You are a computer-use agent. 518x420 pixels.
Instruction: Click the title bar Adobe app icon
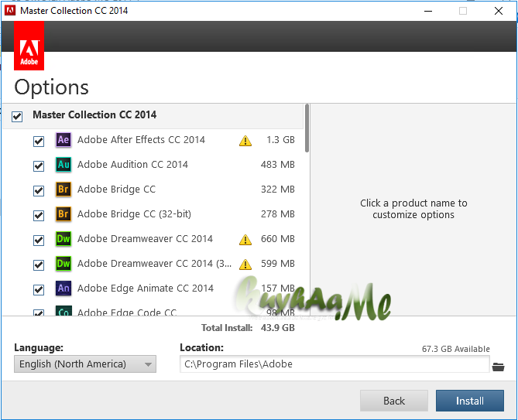coord(10,11)
